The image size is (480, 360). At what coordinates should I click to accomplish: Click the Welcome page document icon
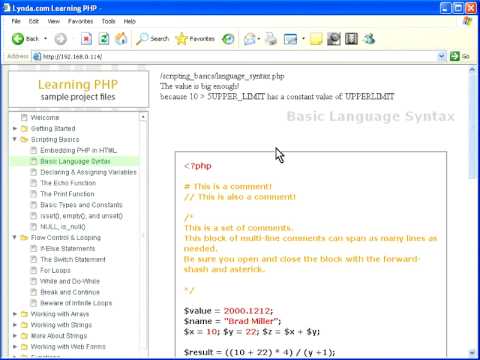24,117
